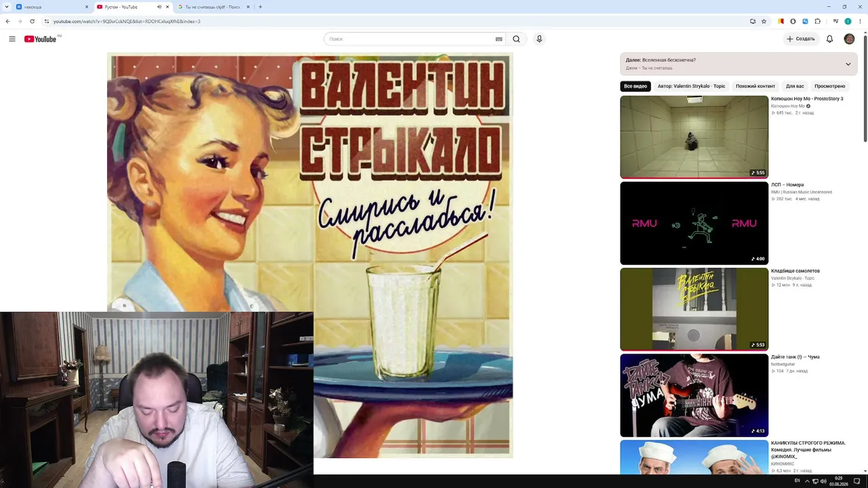The height and width of the screenshot is (488, 868).
Task: Filter by 'Автор: Valentin Strykalo - Topic'
Action: point(691,86)
